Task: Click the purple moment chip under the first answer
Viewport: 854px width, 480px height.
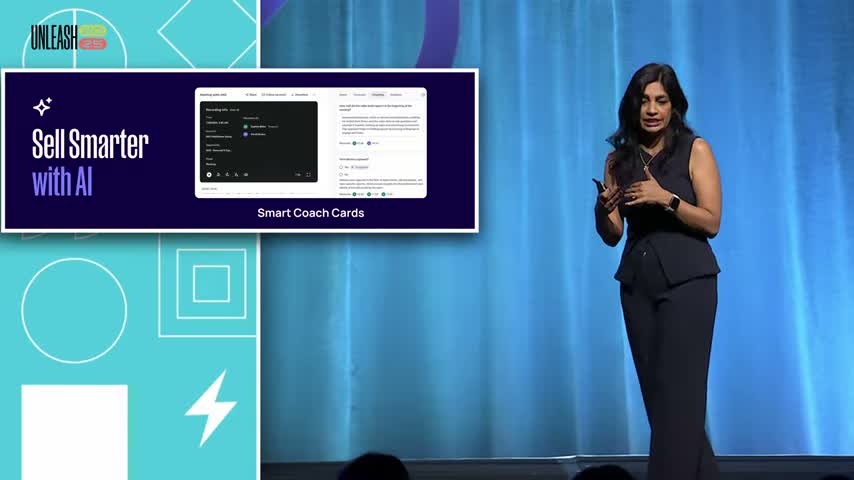Action: click(x=373, y=143)
